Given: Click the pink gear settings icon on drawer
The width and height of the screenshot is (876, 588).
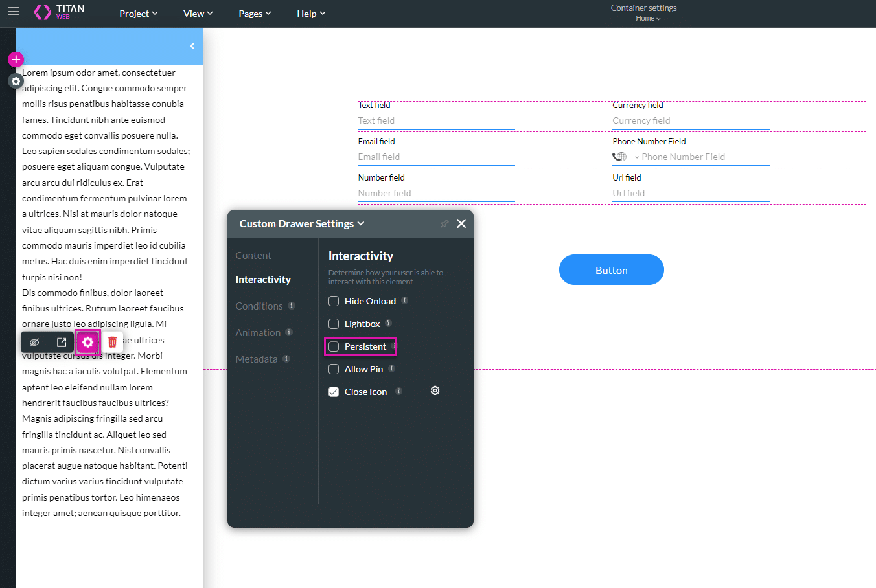Looking at the screenshot, I should click(88, 342).
